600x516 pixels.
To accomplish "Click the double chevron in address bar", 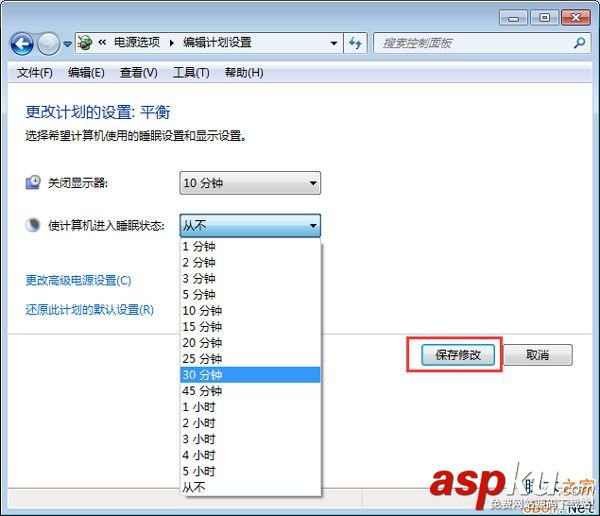I will pyautogui.click(x=102, y=42).
